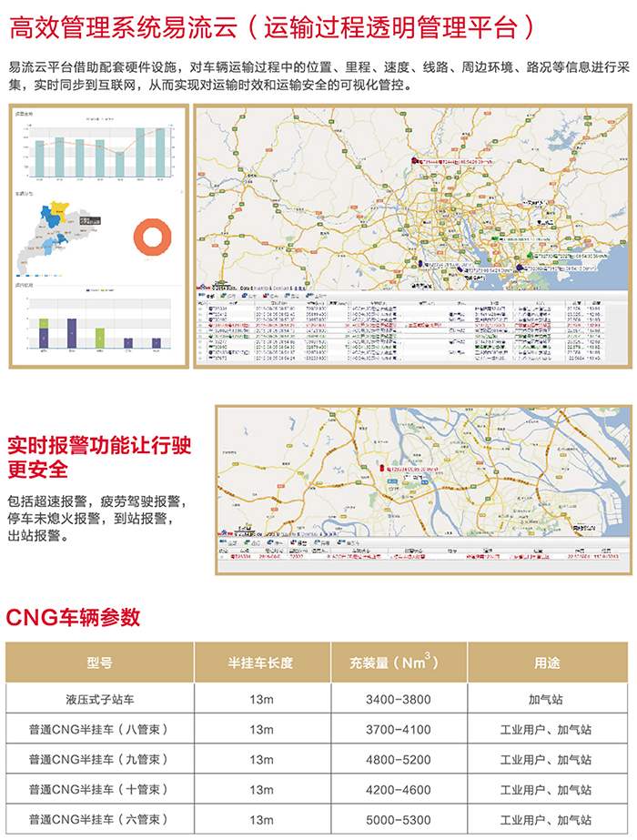Click 13m in the 六管束 row

261,820
